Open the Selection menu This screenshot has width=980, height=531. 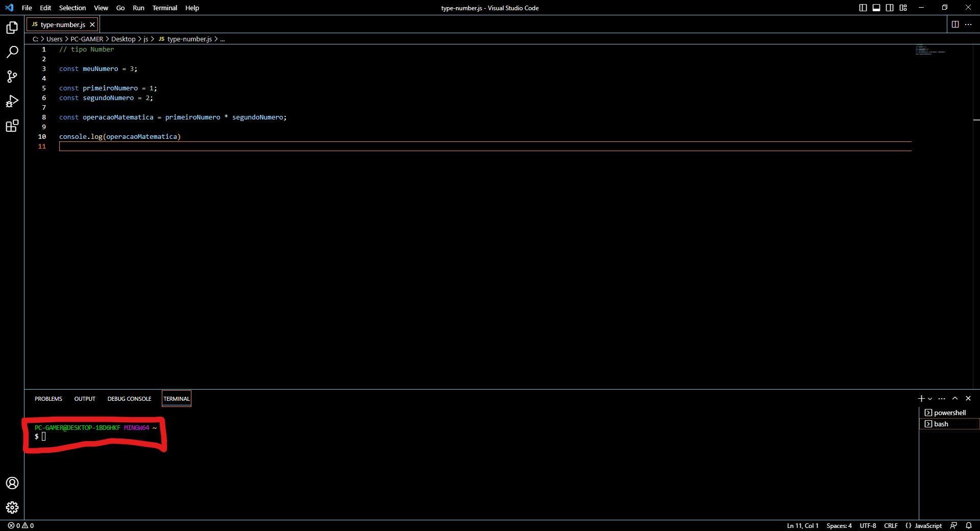(x=72, y=8)
